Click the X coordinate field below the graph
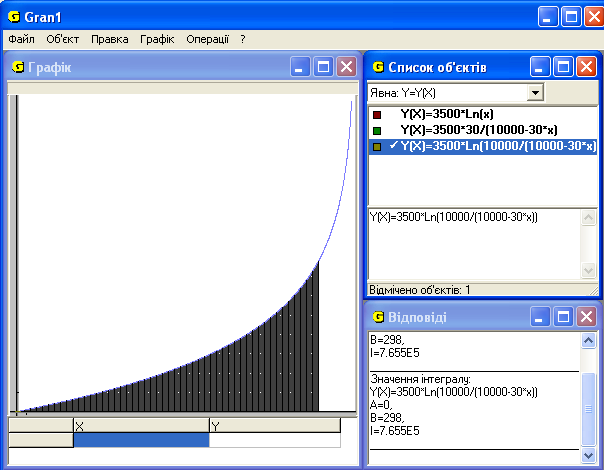604x470 pixels. pos(140,440)
